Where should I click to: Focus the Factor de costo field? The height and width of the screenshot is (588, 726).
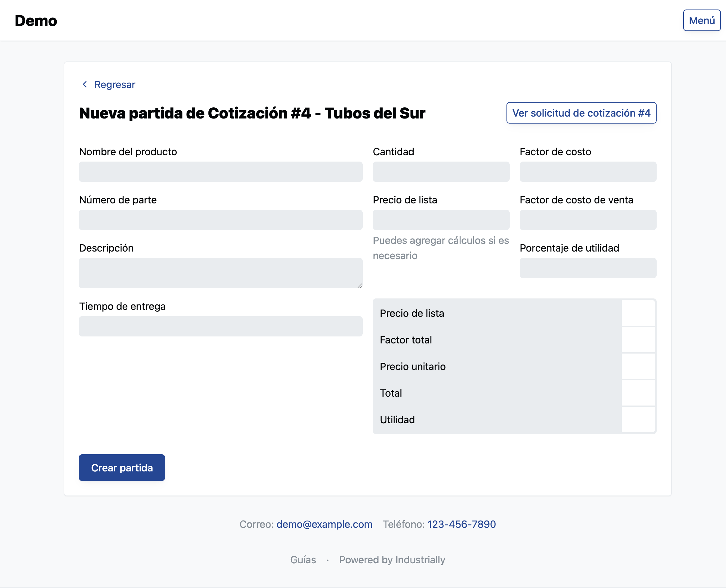(588, 172)
